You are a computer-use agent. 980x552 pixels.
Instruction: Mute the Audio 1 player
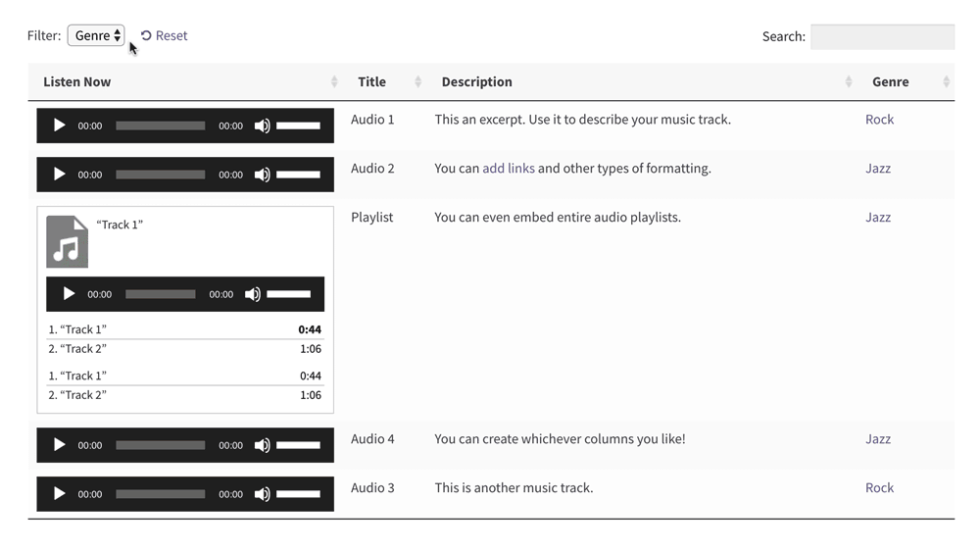262,125
